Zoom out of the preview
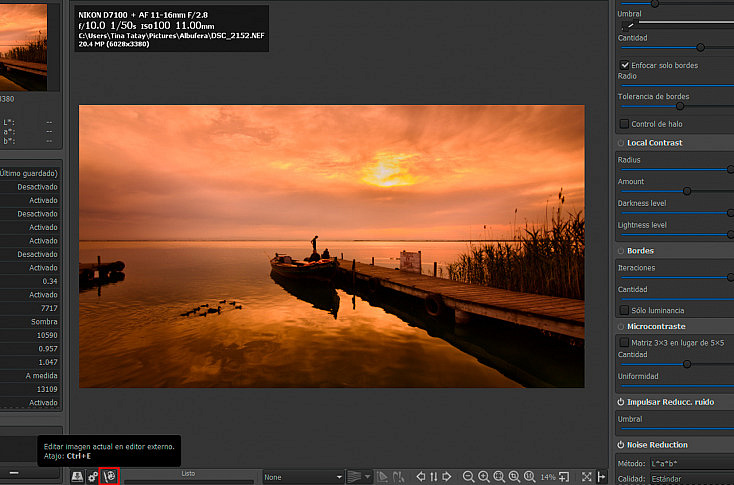The image size is (734, 485). coord(468,477)
